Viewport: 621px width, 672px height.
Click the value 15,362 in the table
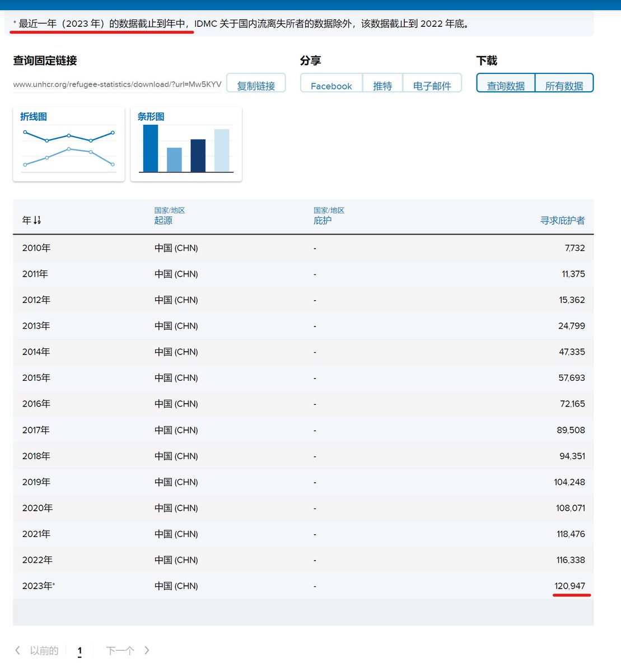[572, 300]
